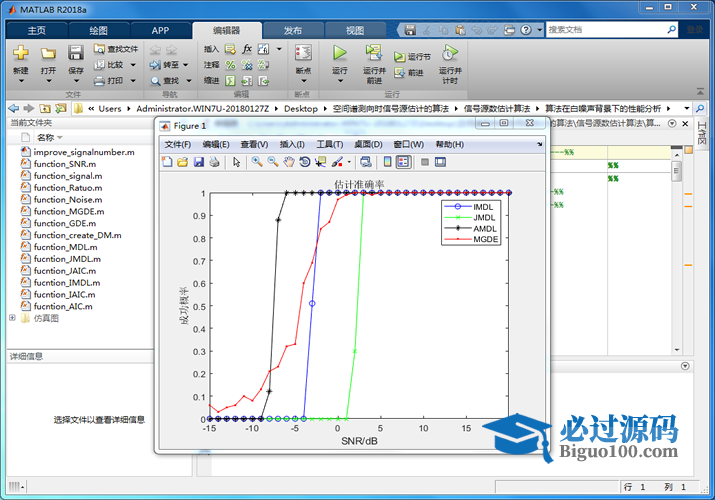Image resolution: width=715 pixels, height=500 pixels.
Task: Toggle the Data Cursor tool in Figure toolbar
Action: [320, 161]
